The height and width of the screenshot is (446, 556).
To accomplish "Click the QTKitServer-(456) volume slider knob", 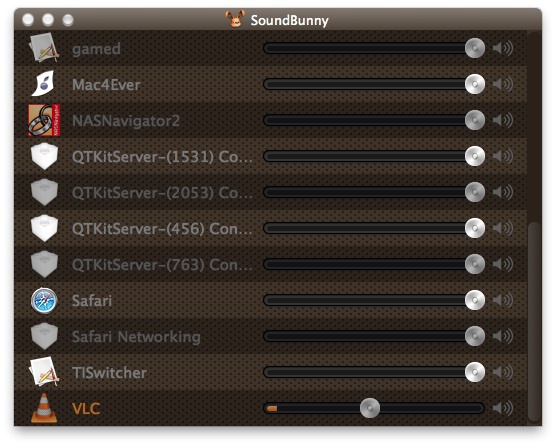I will click(475, 228).
